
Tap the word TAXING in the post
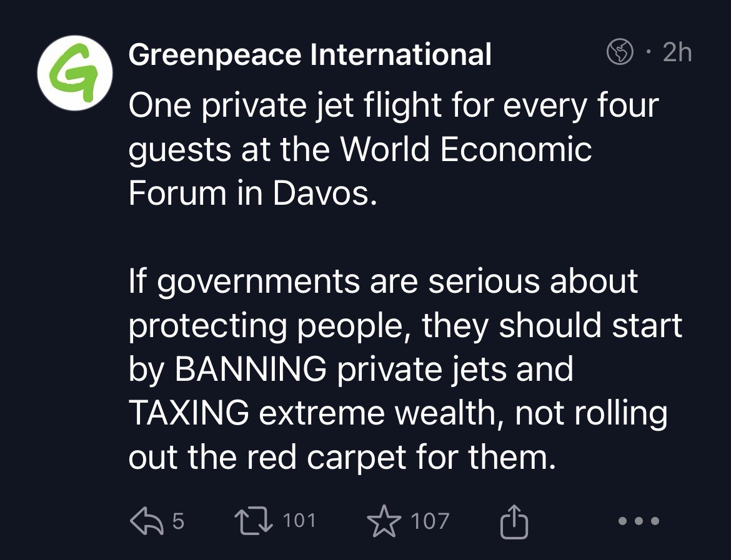(189, 413)
